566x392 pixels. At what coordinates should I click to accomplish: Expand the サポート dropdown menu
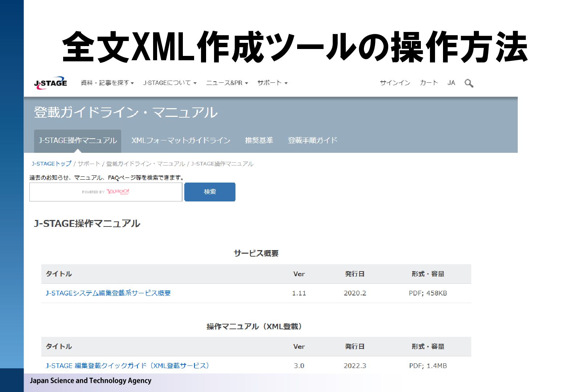(272, 83)
